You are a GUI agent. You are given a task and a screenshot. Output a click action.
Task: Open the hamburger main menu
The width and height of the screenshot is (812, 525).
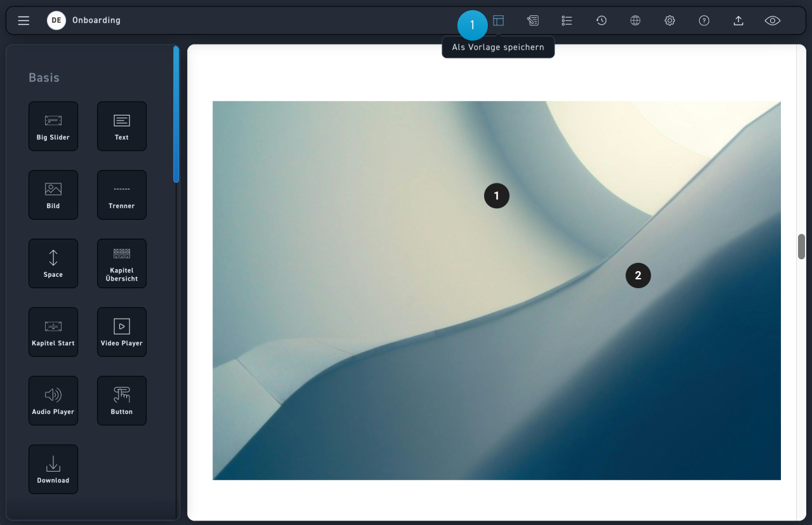tap(23, 20)
